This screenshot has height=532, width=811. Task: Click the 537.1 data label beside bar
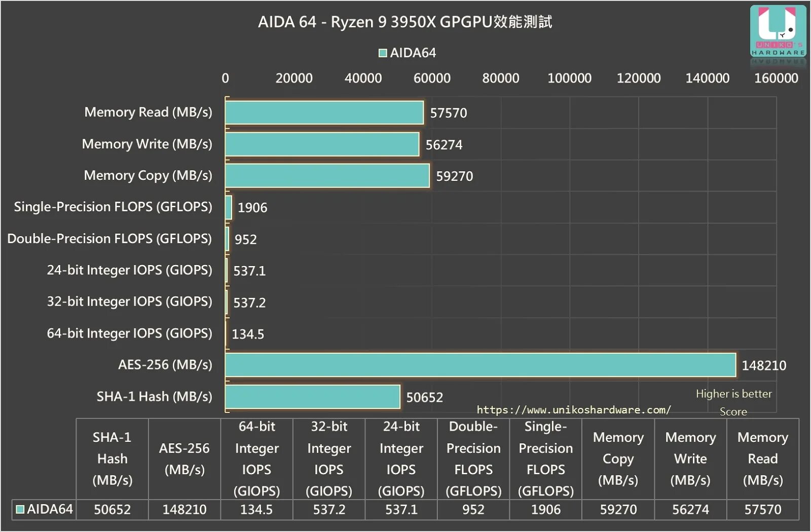coord(249,271)
